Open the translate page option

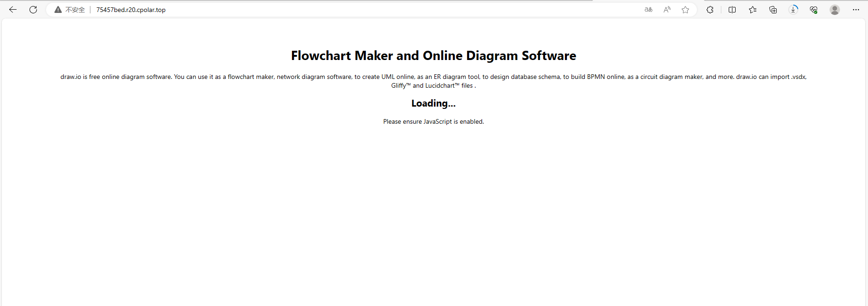click(648, 10)
